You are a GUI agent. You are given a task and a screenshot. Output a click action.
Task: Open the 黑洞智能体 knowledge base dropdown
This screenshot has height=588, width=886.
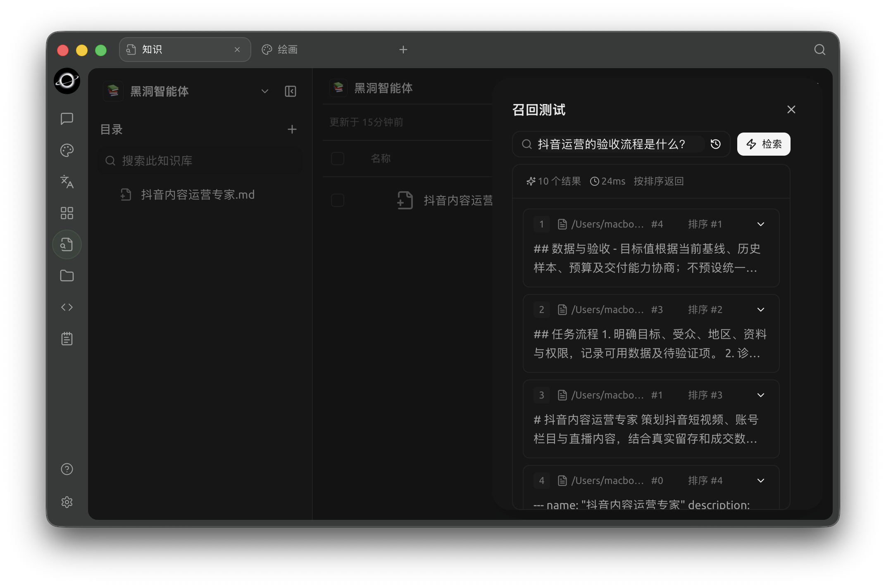tap(265, 91)
